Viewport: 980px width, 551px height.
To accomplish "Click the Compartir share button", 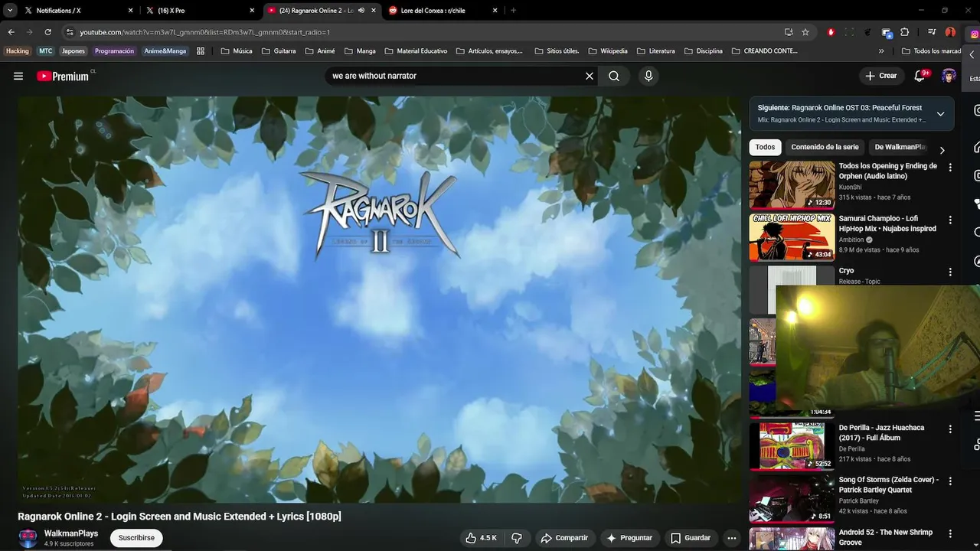I will [x=564, y=538].
